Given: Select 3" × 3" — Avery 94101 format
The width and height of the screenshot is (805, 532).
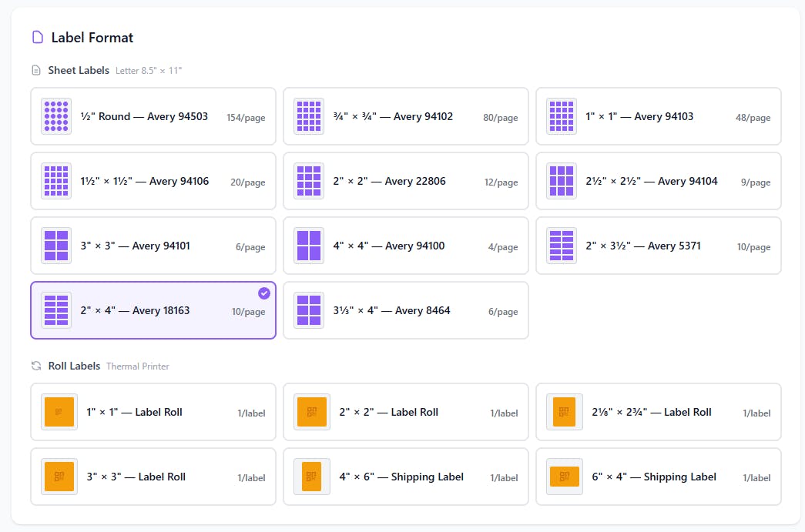Looking at the screenshot, I should [x=153, y=246].
